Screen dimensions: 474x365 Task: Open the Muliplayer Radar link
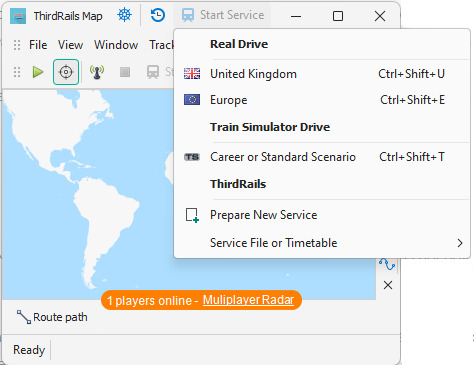(x=248, y=300)
